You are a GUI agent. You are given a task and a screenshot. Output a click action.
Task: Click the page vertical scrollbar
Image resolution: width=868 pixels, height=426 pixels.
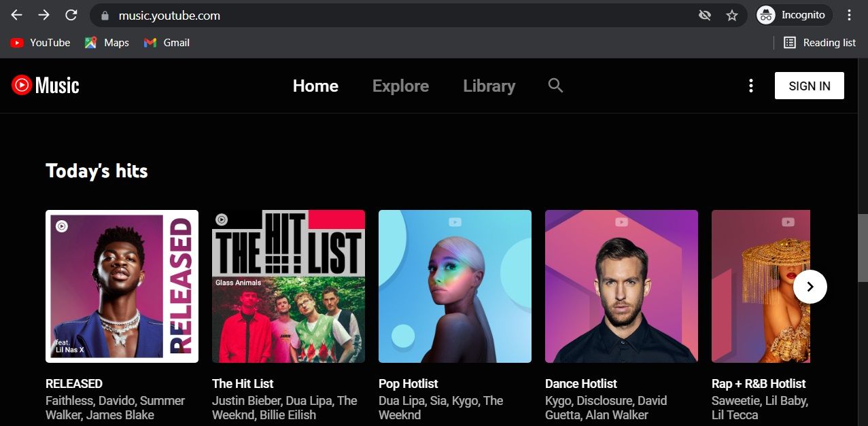click(863, 247)
